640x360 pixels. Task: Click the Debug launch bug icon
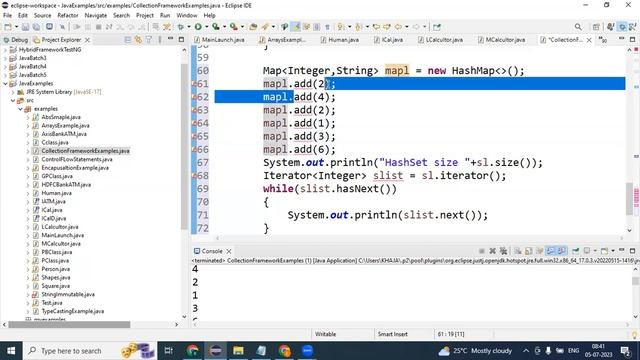(181, 27)
